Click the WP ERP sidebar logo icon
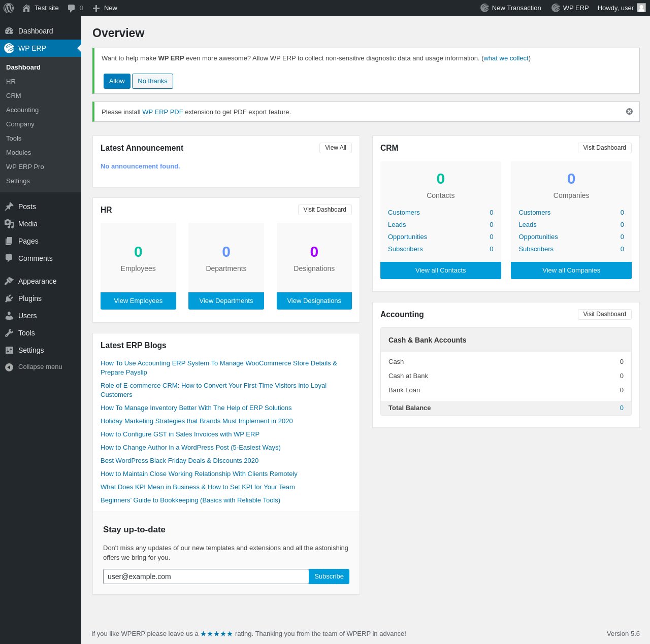 click(x=9, y=48)
